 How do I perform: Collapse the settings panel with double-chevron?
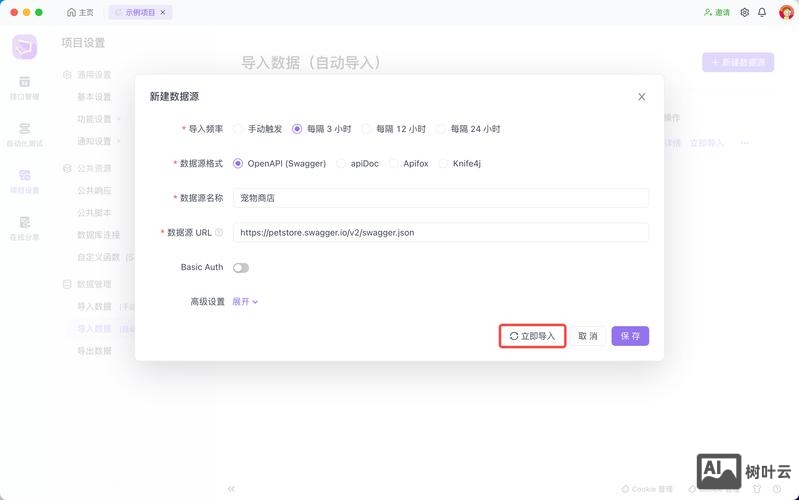(231, 489)
